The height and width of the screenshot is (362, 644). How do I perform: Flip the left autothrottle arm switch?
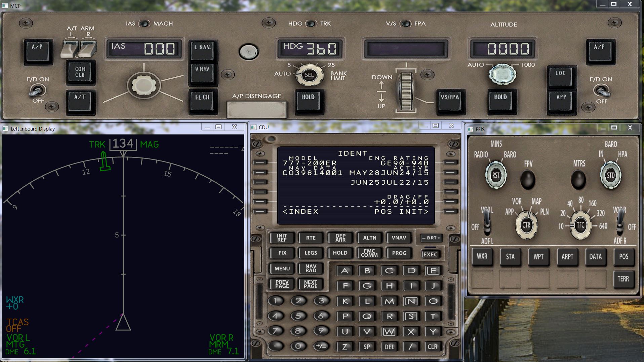tap(71, 48)
